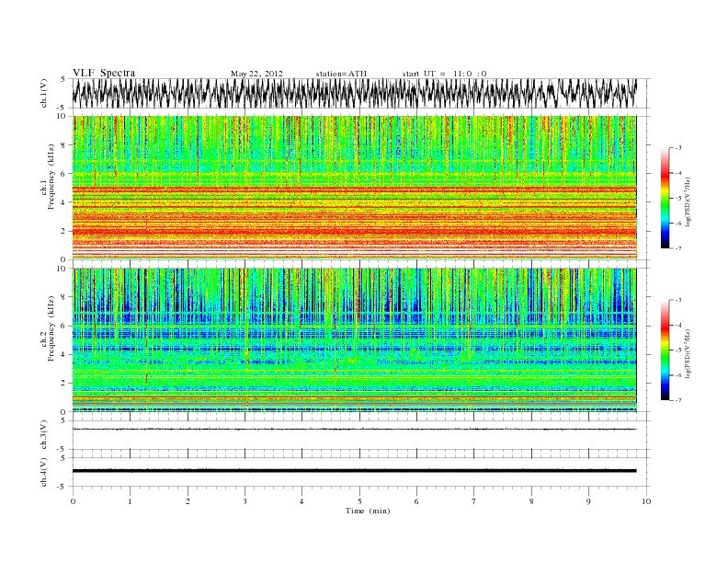Click the "3" minute time tick label
This screenshot has width=728, height=563.
245,501
